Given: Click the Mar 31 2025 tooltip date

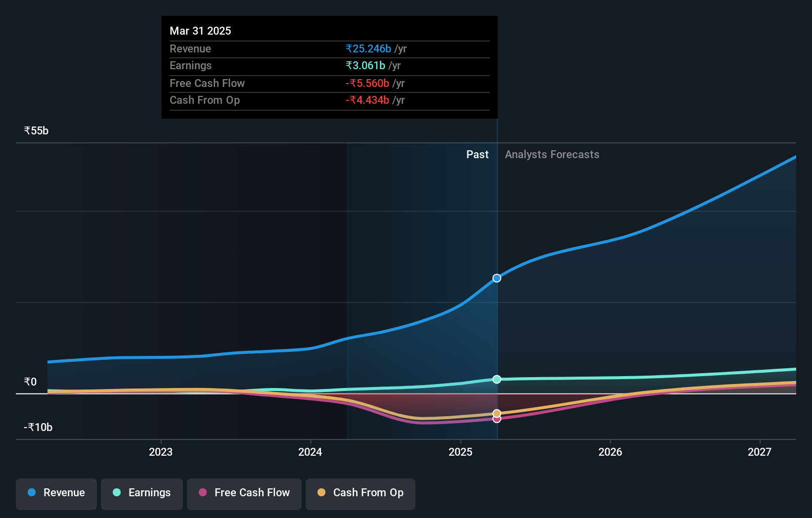Looking at the screenshot, I should click(200, 31).
